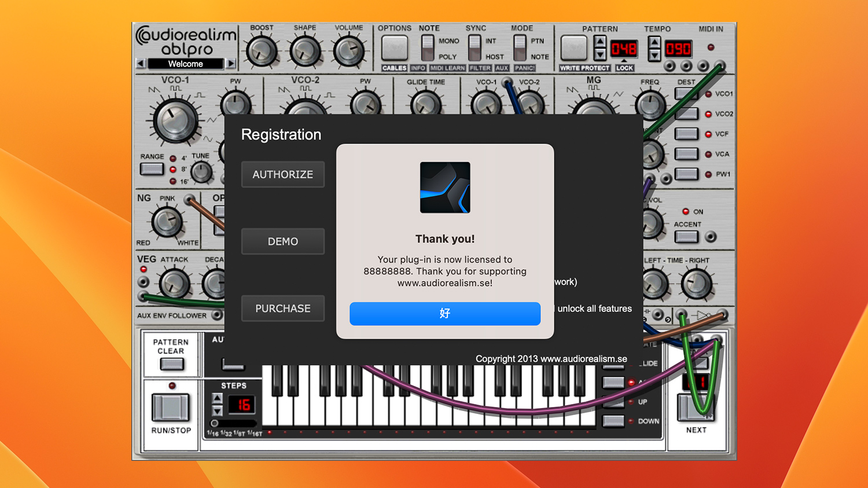Click the PURCHASE button

coord(283,309)
